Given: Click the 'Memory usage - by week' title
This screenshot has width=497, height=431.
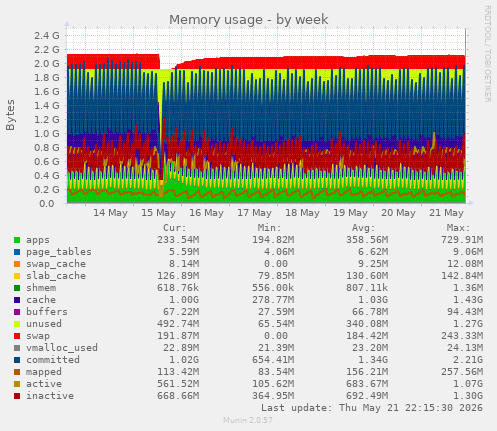Looking at the screenshot, I should [x=249, y=20].
